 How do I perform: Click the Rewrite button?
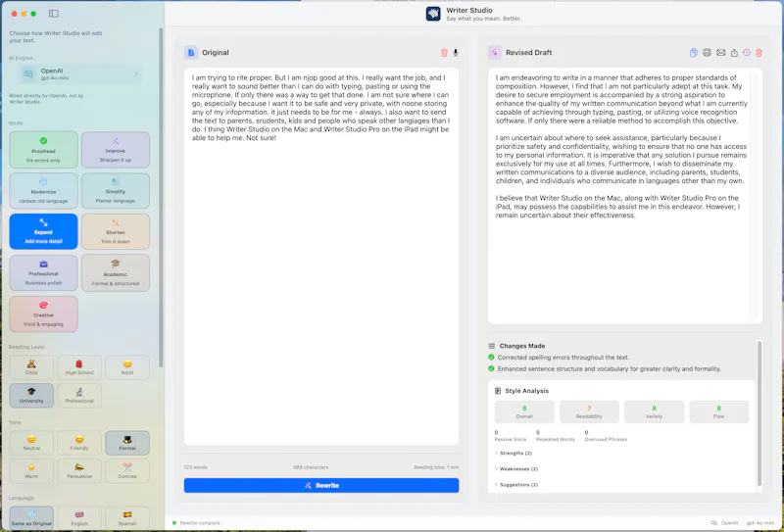[x=321, y=486]
